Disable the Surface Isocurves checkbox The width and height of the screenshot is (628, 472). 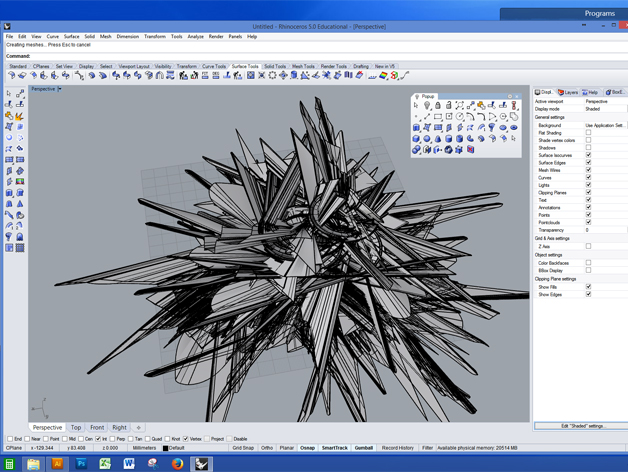(588, 156)
